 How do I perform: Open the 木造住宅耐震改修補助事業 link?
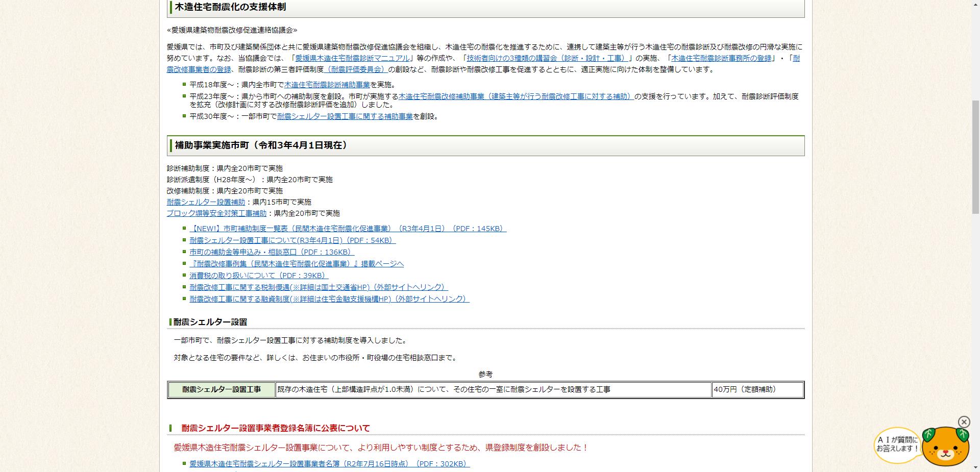516,96
